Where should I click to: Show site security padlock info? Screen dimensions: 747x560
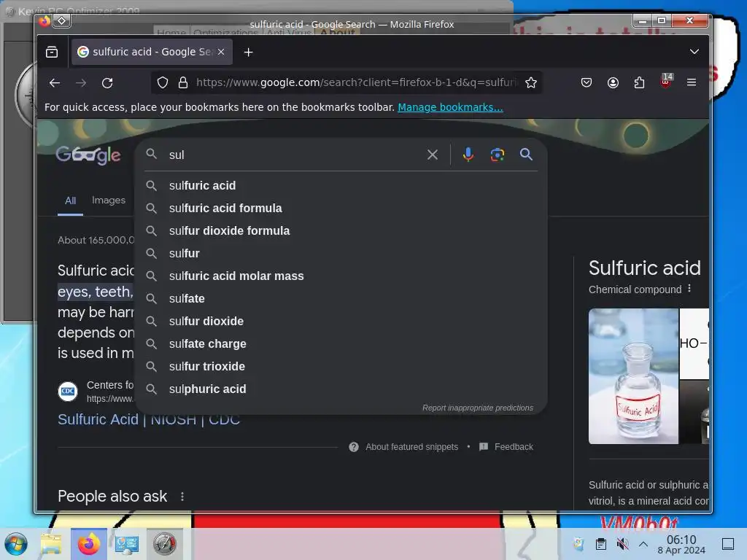pos(183,83)
